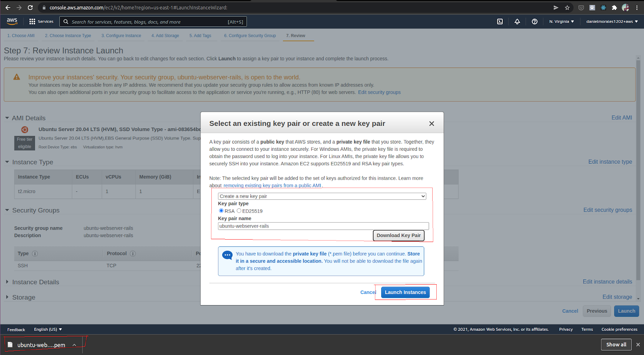Click the shield extension icon in browser toolbar
644x355 pixels.
pos(581,8)
